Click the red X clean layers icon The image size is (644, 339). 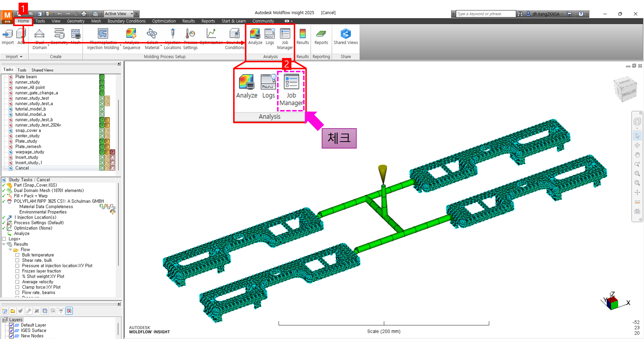click(x=69, y=311)
